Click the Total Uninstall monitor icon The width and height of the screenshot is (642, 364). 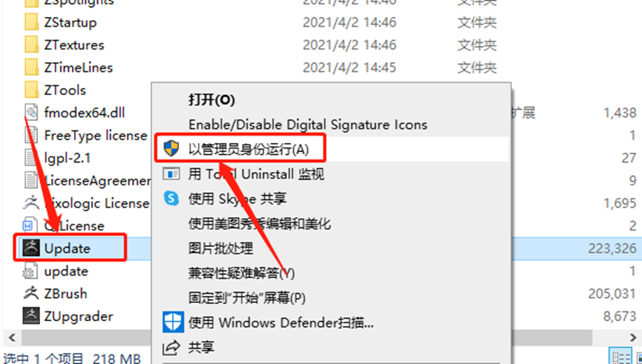pos(171,174)
